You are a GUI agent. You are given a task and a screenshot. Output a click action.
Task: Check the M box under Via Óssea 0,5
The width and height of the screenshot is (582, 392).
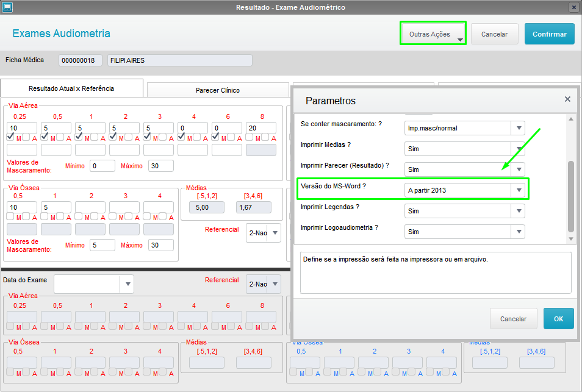click(10, 216)
